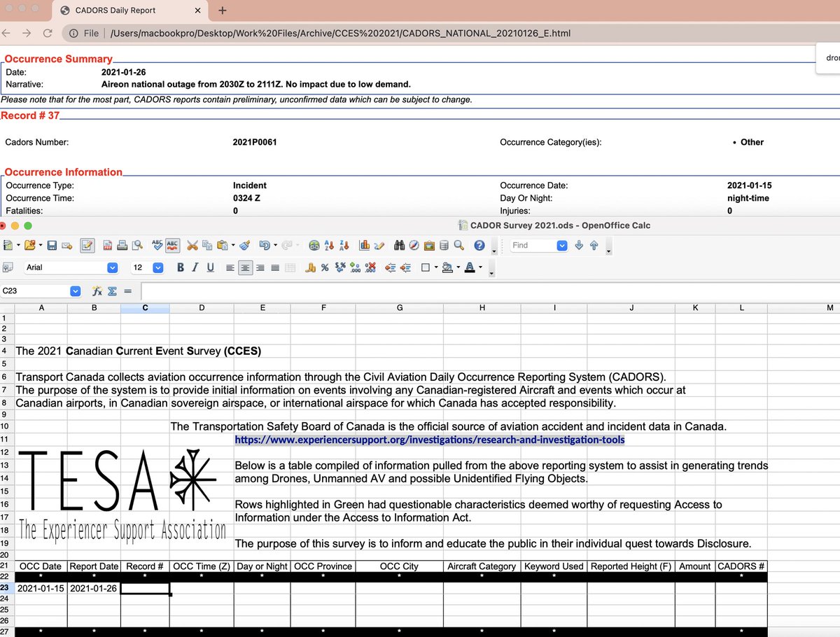Image resolution: width=840 pixels, height=637 pixels.
Task: Click the Find toolbar search field
Action: (x=532, y=246)
